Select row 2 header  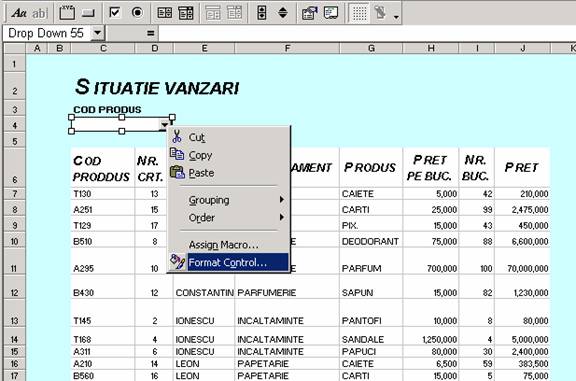click(14, 87)
